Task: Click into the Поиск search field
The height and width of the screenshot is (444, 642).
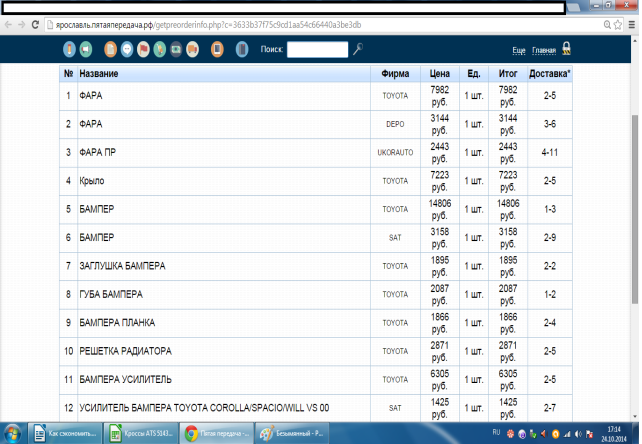Action: [317, 50]
